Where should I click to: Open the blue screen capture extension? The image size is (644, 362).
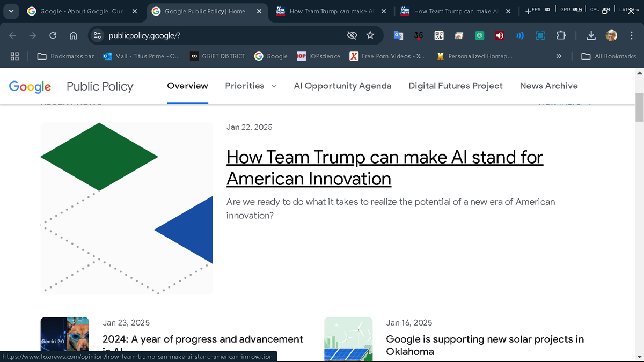point(540,35)
